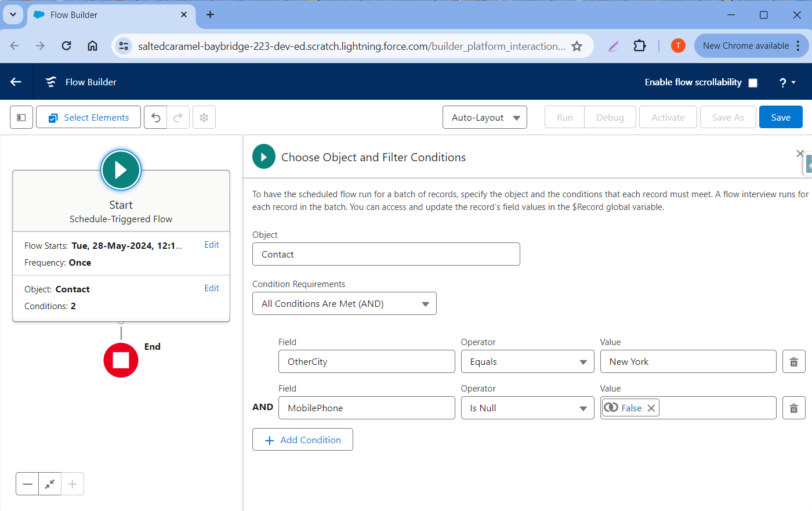Image resolution: width=812 pixels, height=511 pixels.
Task: Click the Select Elements button
Action: [x=88, y=117]
